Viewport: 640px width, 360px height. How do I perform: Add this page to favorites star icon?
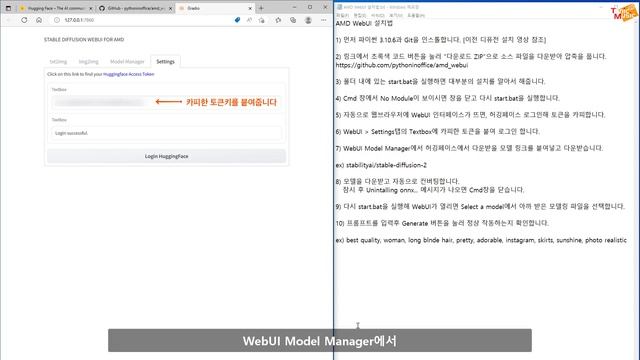click(262, 20)
